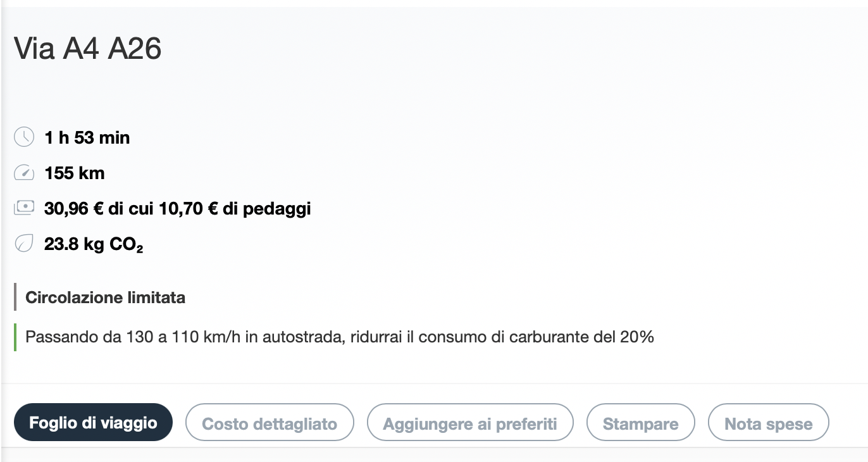Click the clock icon beside travel time

(x=23, y=137)
